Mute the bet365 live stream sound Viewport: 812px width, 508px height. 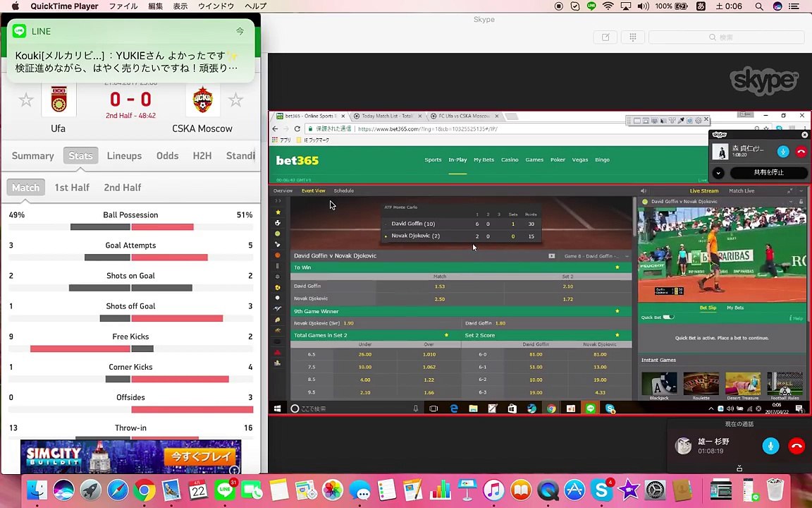tap(643, 190)
